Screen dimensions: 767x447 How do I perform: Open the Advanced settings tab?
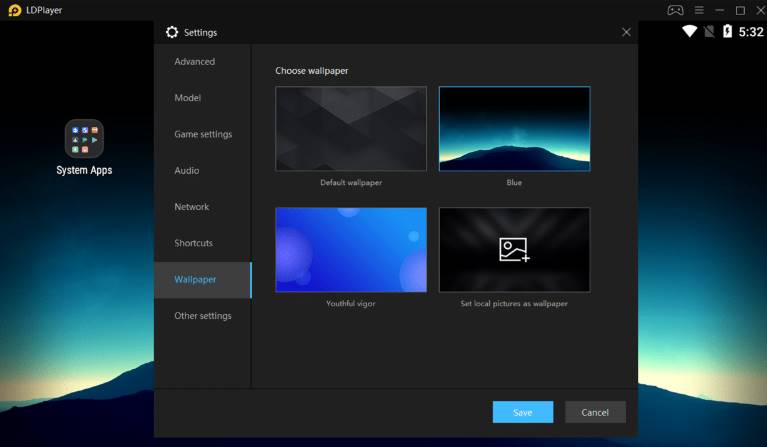coord(195,62)
